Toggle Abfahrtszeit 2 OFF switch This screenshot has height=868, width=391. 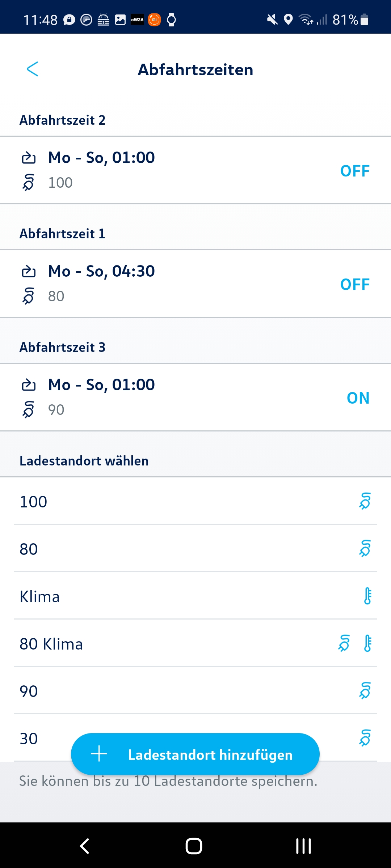(x=354, y=171)
